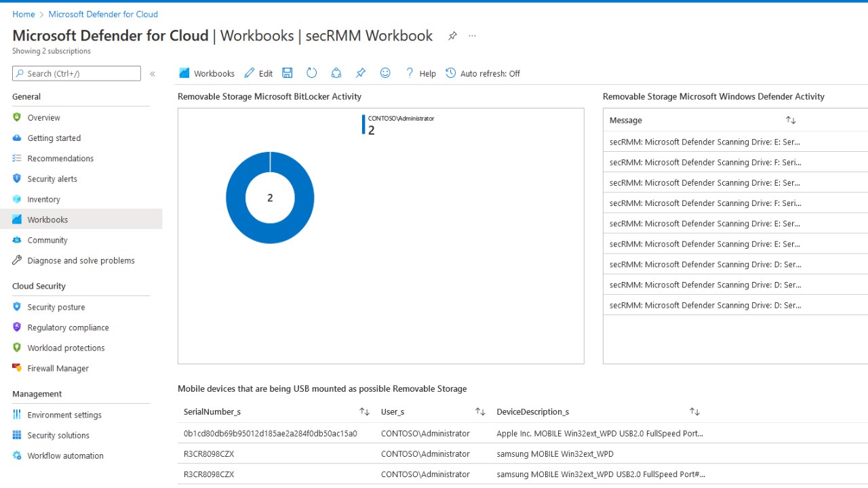Click Workbooks button in the toolbar
Screen dimensions: 868x488
click(207, 73)
